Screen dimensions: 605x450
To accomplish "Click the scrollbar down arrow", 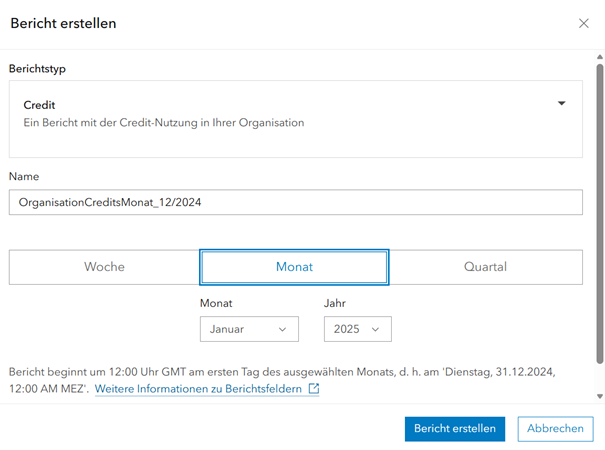I will coord(600,396).
